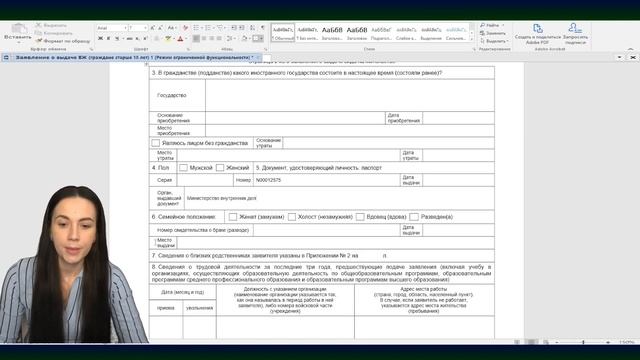Click the Заменить (Replace) button
The image size is (640, 360).
493,33
